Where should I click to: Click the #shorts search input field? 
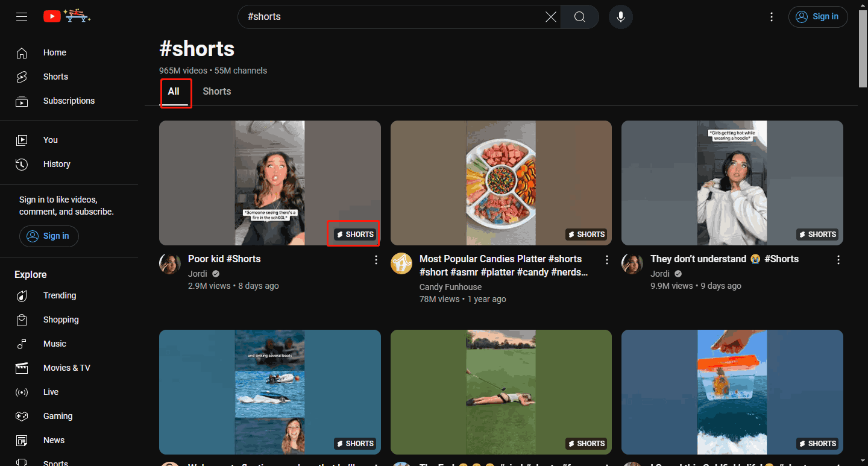coord(392,17)
